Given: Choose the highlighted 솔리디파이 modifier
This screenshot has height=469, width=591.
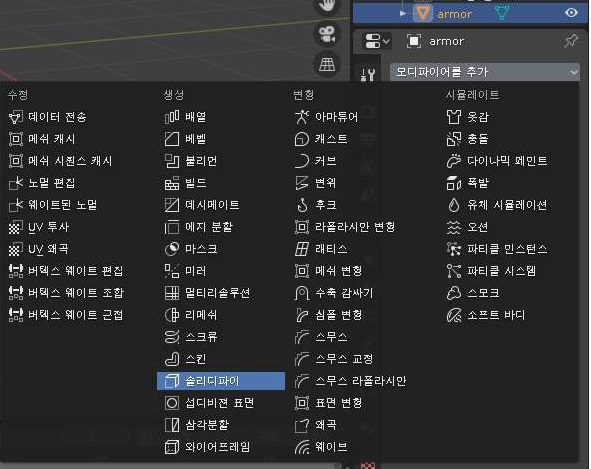Looking at the screenshot, I should pos(221,381).
